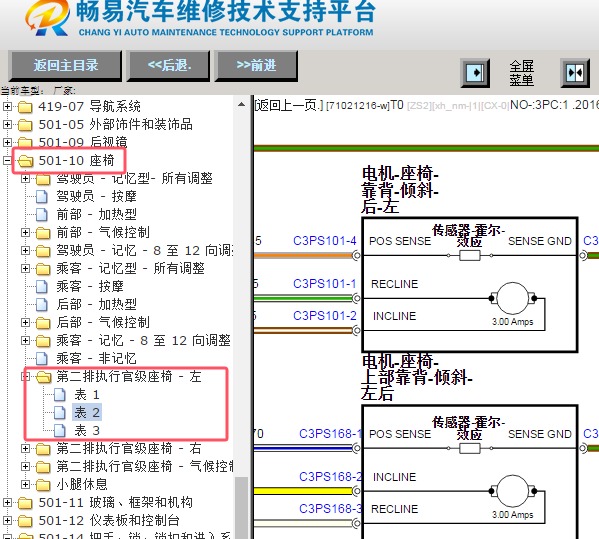Expand 驾驶员 - 记忆型 - 所有调整 node
The height and width of the screenshot is (539, 599).
[x=25, y=178]
